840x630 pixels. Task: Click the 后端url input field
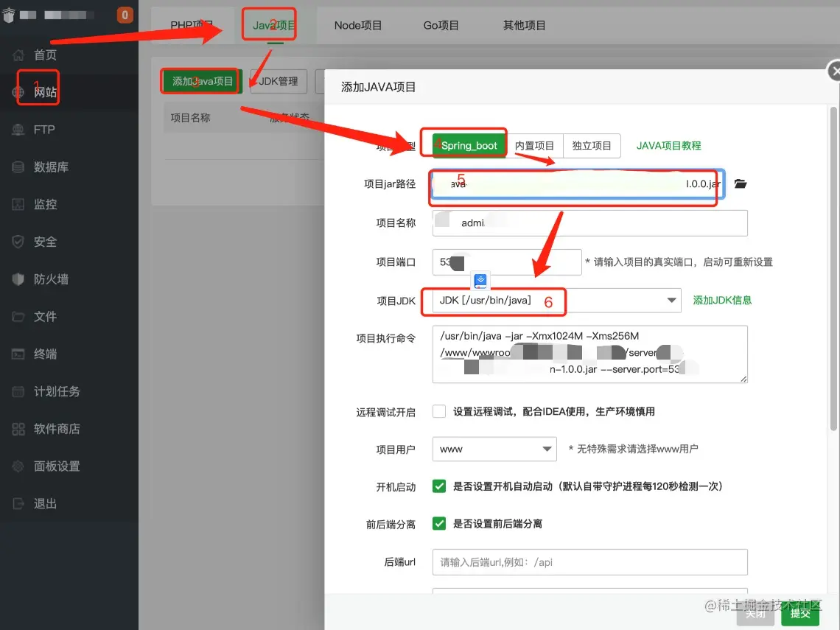point(589,562)
